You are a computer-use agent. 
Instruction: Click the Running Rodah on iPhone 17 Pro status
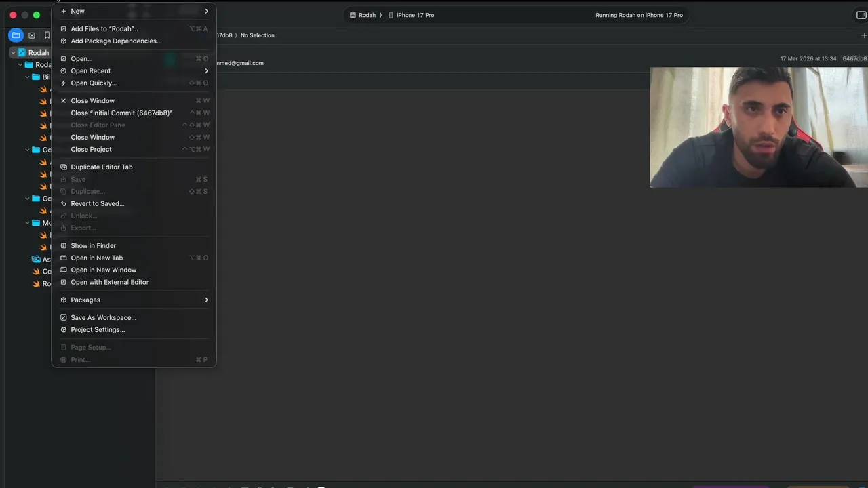tap(639, 15)
